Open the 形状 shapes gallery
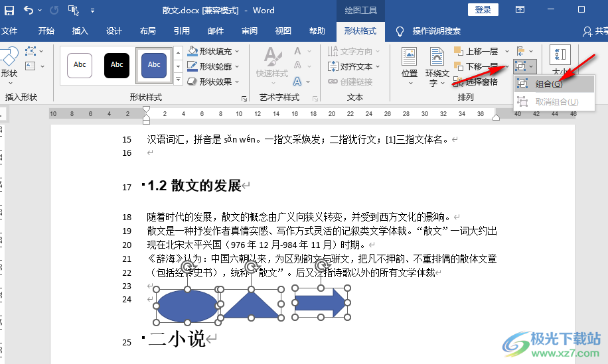The width and height of the screenshot is (608, 364). tap(9, 66)
